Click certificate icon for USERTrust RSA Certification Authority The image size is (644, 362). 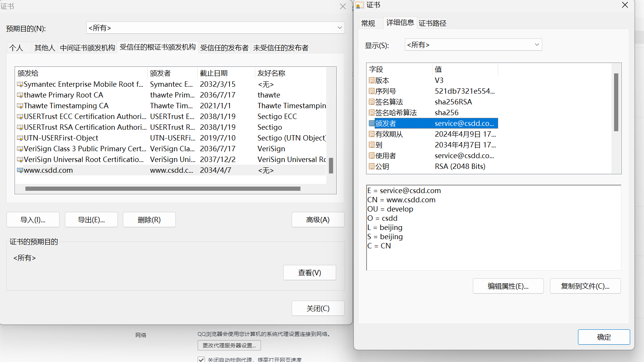(20, 127)
